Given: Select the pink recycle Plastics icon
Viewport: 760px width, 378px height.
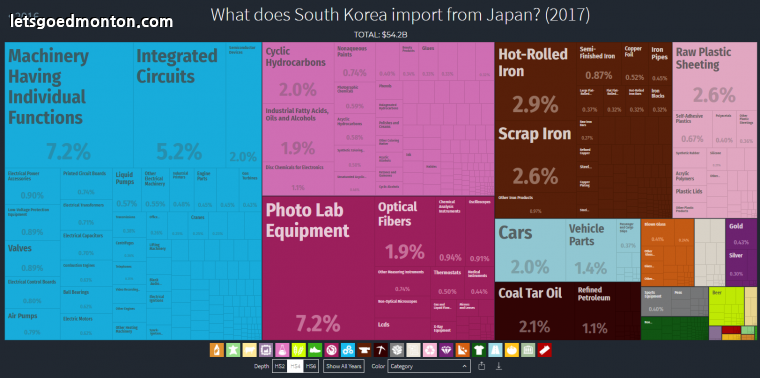Looking at the screenshot, I should coord(430,350).
